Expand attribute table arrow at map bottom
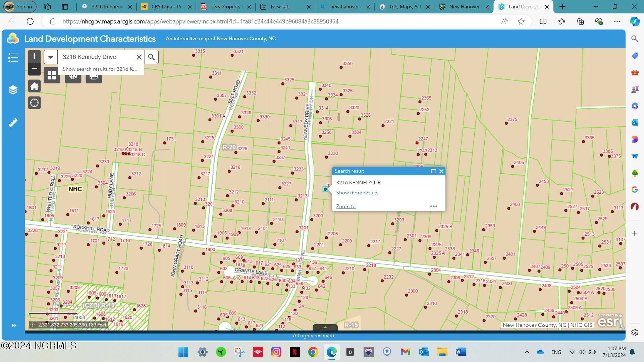 (x=325, y=327)
